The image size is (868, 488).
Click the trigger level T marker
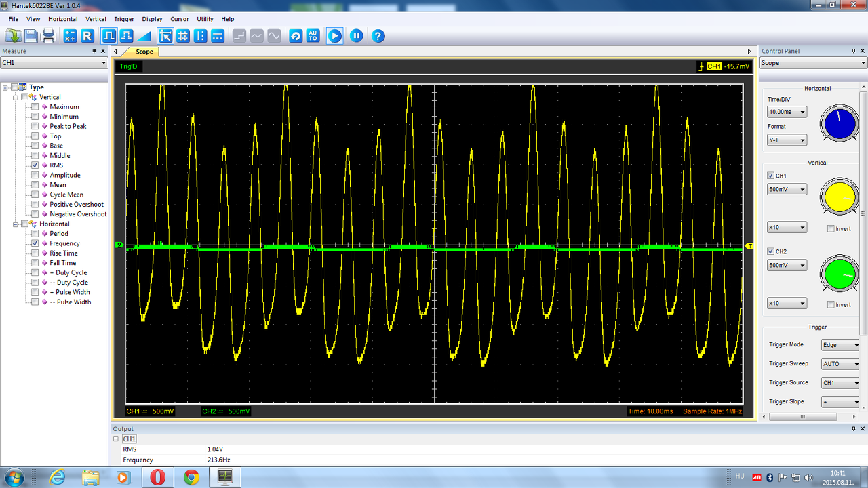(x=749, y=245)
